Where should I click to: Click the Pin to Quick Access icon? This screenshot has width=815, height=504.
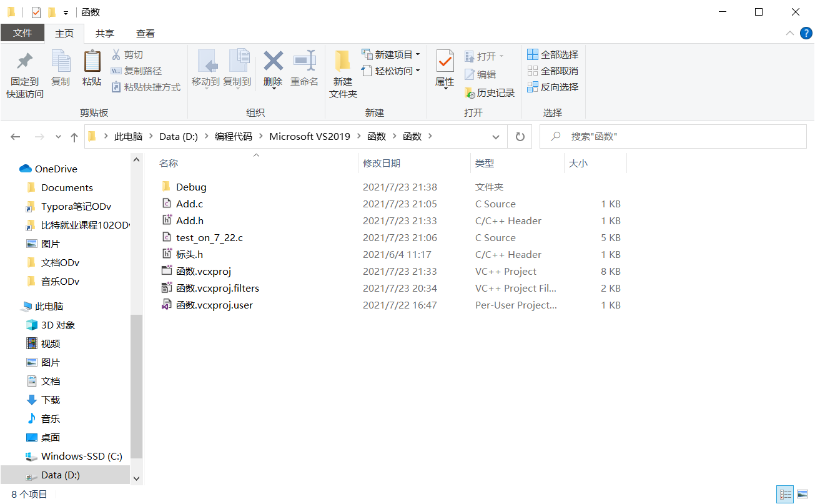point(25,61)
